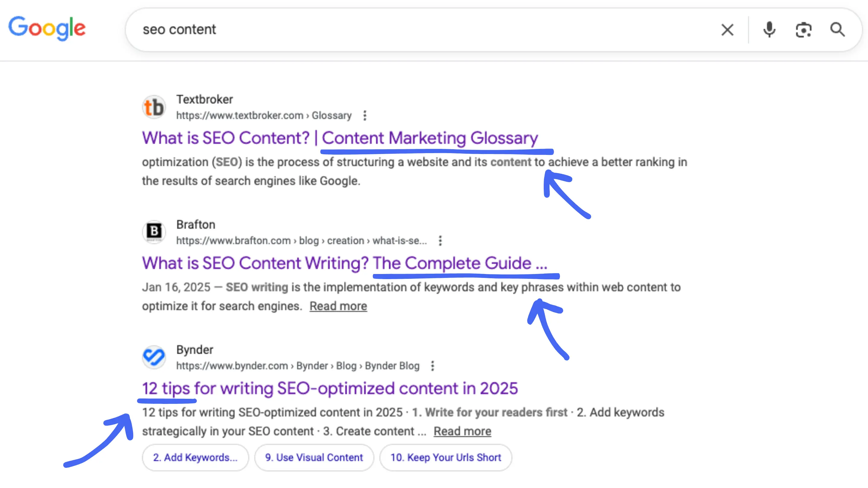Select the "10. Keep Your Urls Short" chip
The height and width of the screenshot is (488, 868).
445,457
